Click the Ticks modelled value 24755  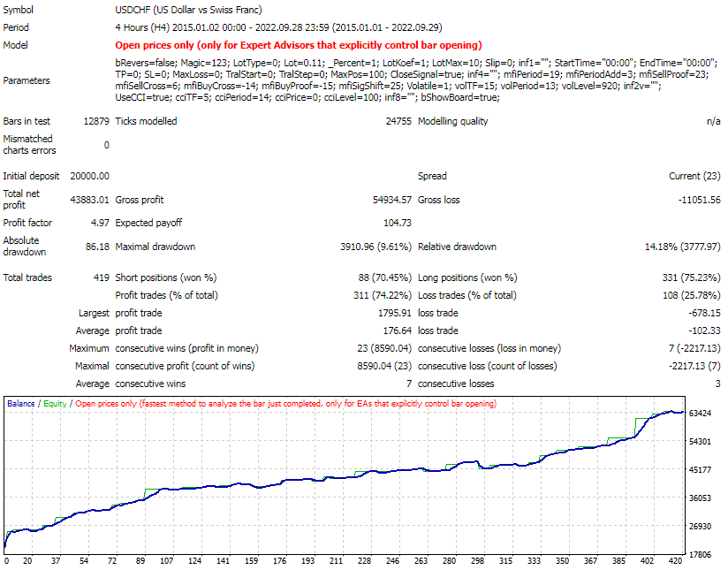tap(398, 121)
